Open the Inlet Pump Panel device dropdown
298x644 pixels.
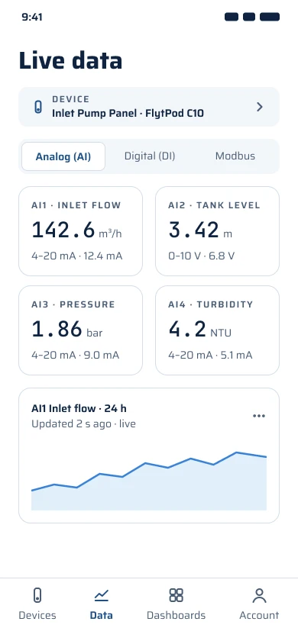(149, 107)
